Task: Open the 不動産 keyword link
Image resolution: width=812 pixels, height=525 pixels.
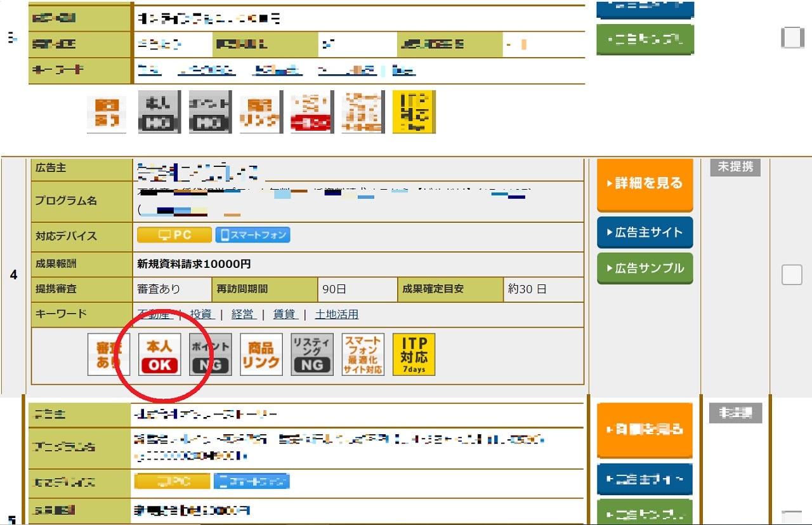Action: (154, 314)
